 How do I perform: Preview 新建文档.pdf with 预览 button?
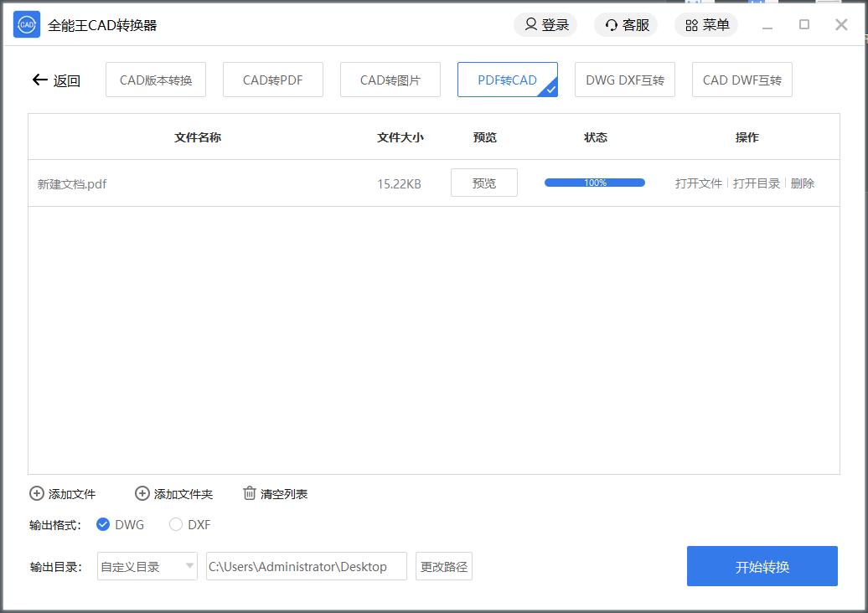pyautogui.click(x=484, y=183)
